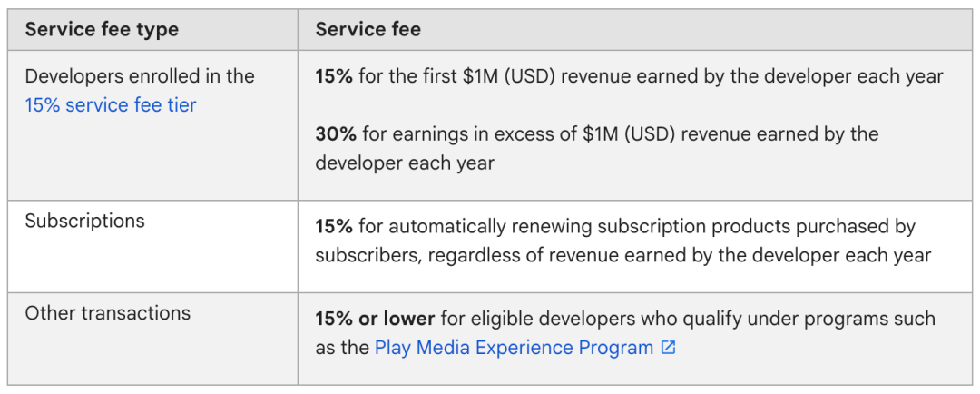The image size is (980, 394).
Task: Click the word subscribers in Subscriptions row
Action: tap(368, 256)
